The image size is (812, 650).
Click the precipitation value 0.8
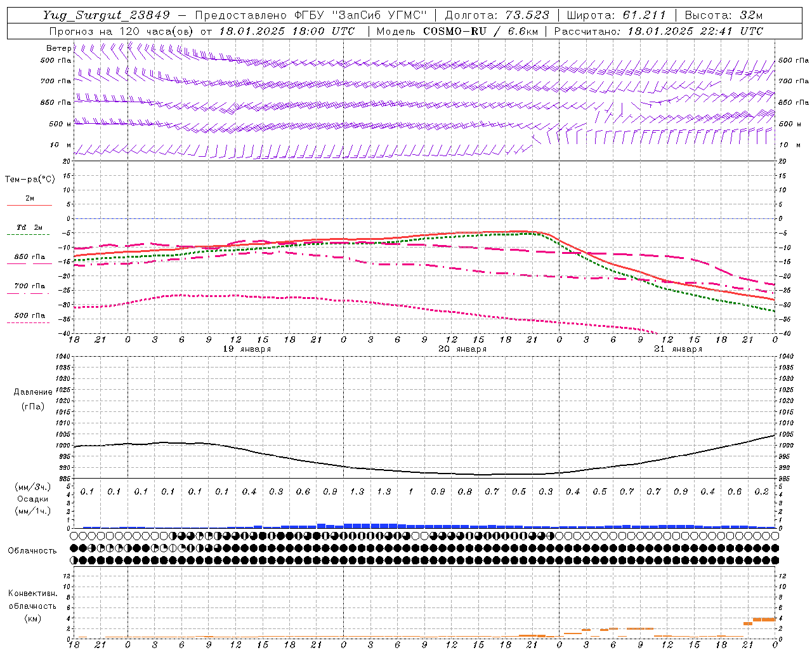[x=465, y=491]
